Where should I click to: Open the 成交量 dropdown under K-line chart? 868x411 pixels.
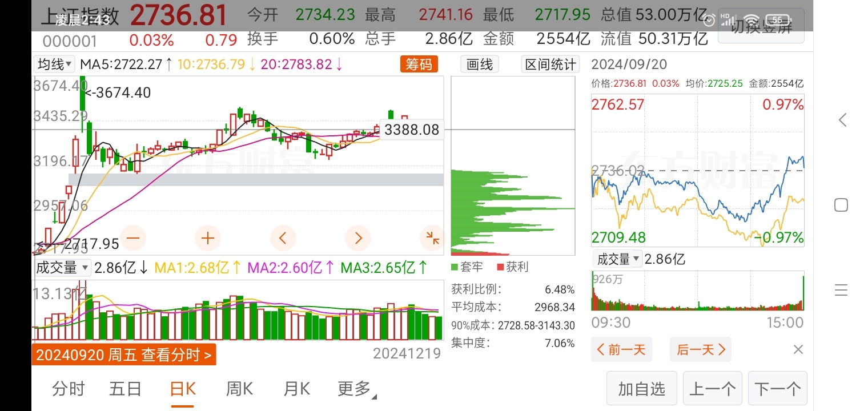click(62, 267)
